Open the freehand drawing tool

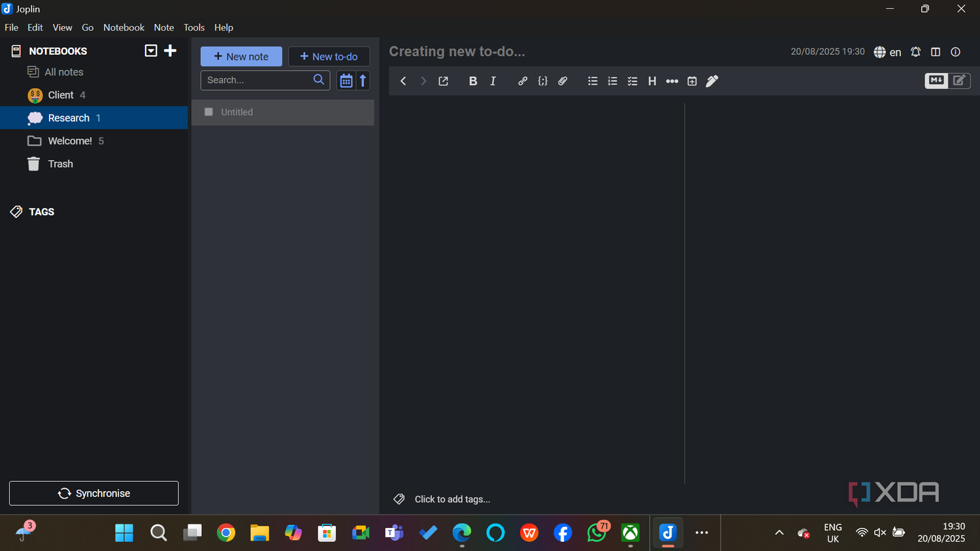point(712,81)
